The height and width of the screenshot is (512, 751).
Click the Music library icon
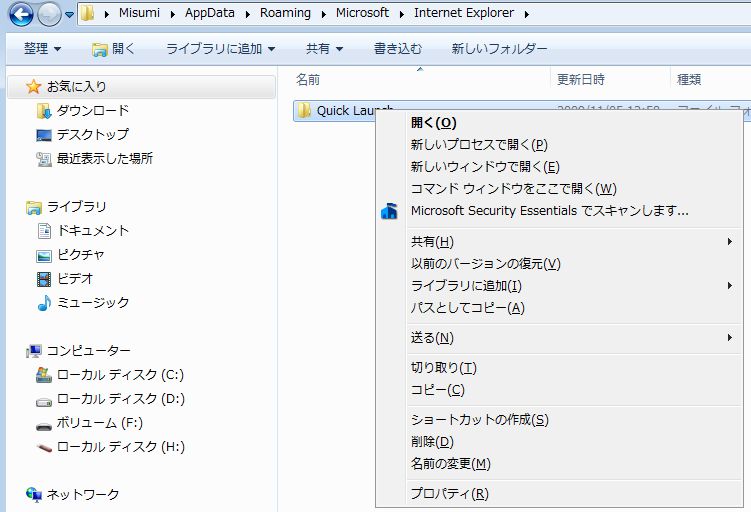[43, 303]
